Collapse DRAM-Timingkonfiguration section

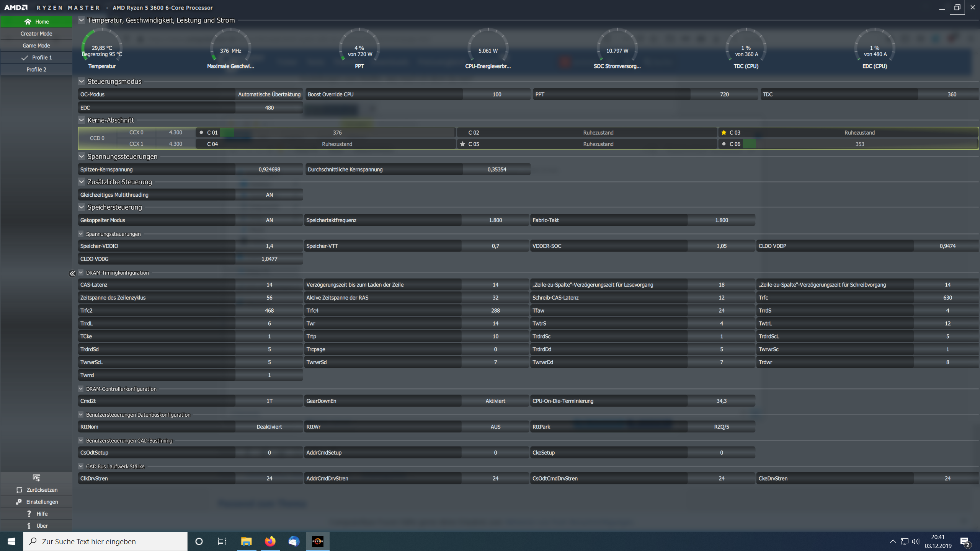(81, 272)
